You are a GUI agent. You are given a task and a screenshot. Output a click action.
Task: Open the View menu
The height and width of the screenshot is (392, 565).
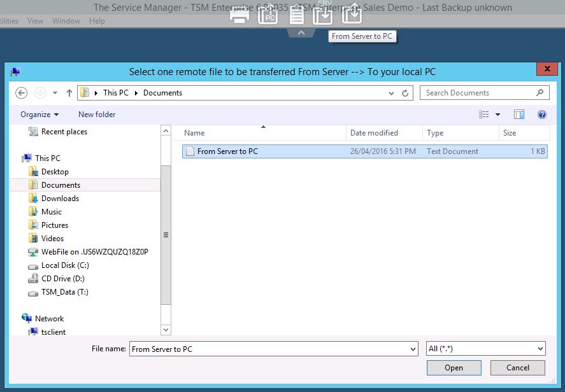pos(36,21)
